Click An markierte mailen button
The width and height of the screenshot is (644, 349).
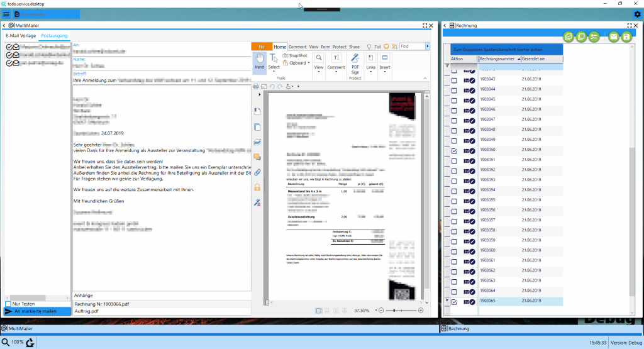point(37,311)
